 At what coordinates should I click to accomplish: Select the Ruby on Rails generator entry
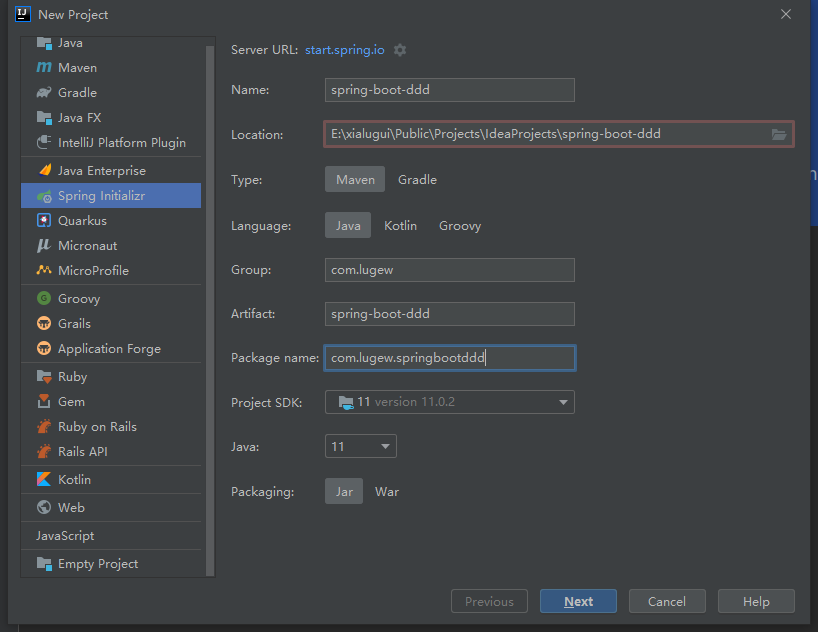click(x=111, y=426)
